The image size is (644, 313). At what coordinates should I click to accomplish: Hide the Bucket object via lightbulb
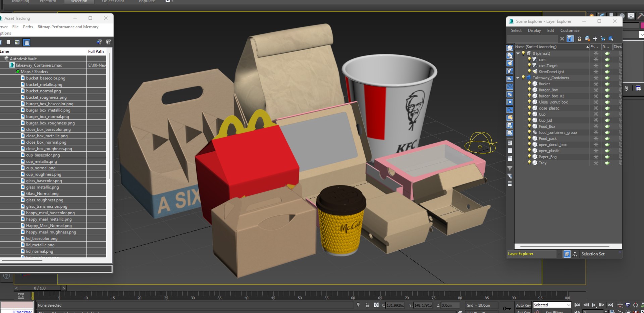530,84
